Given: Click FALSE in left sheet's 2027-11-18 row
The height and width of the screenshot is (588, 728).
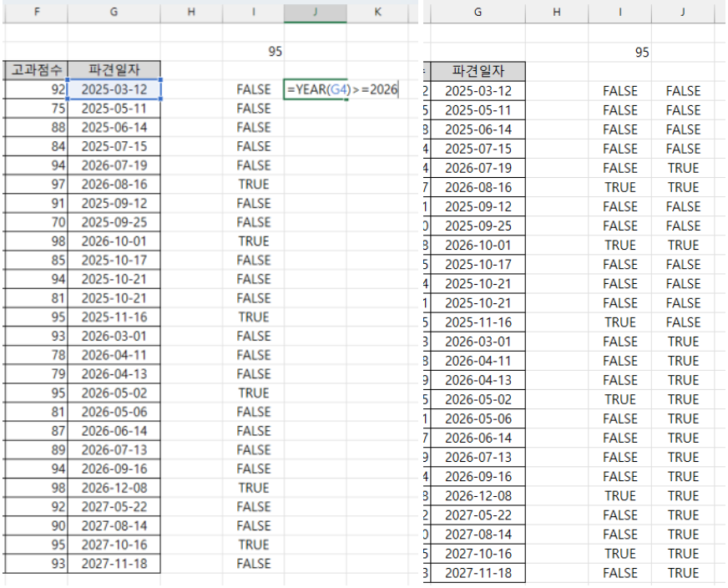Looking at the screenshot, I should click(254, 564).
